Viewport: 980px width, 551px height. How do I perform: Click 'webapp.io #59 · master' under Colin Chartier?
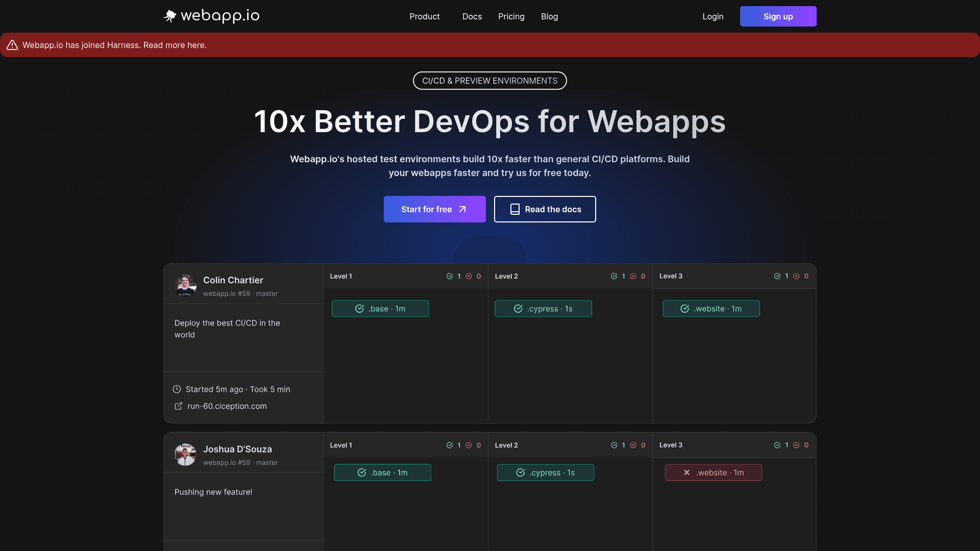tap(240, 293)
